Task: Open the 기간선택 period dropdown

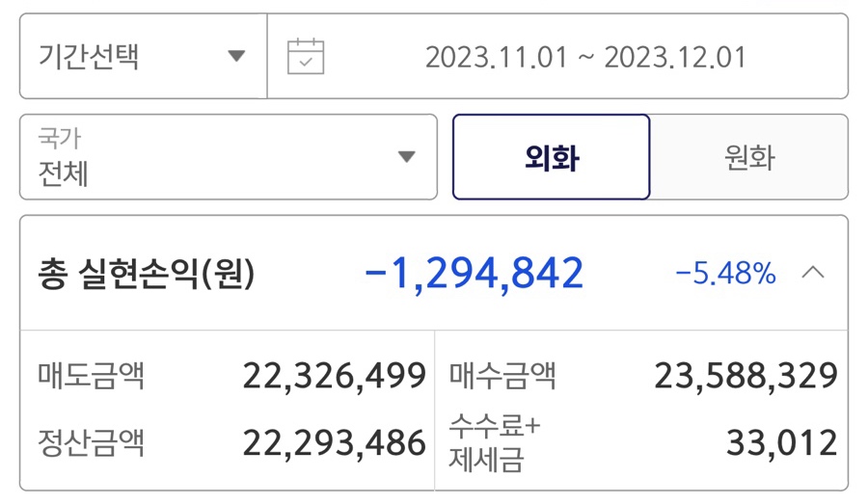Action: 144,57
